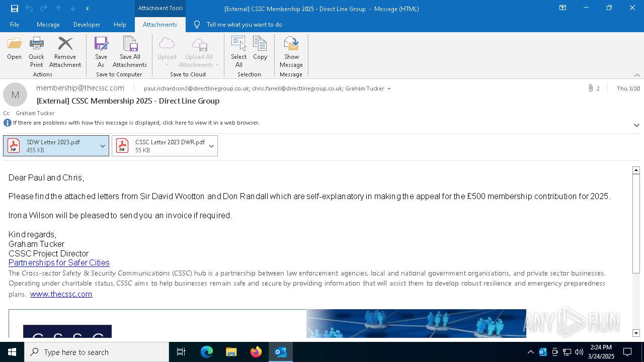Screen dimensions: 644x362
Task: Click the Undo arrow in title bar
Action: (29, 9)
